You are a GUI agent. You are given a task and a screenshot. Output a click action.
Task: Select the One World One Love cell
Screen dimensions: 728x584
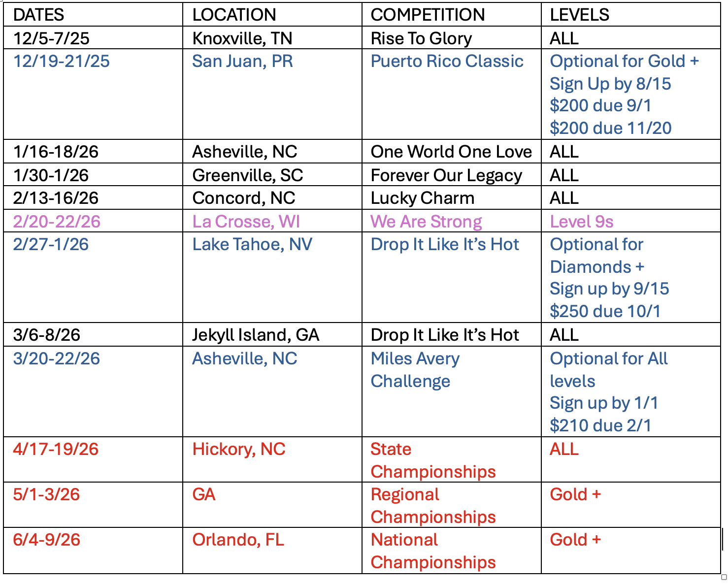point(451,152)
